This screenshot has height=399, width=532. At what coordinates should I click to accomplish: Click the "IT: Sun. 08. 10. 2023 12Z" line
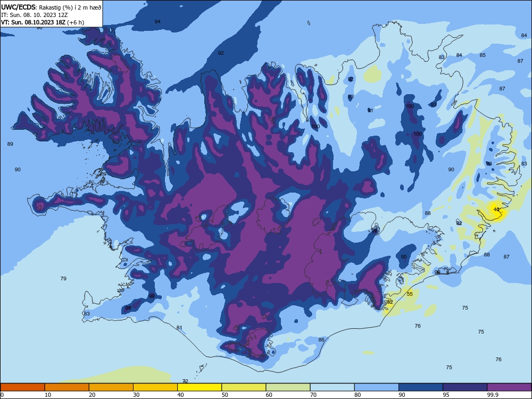coord(34,15)
